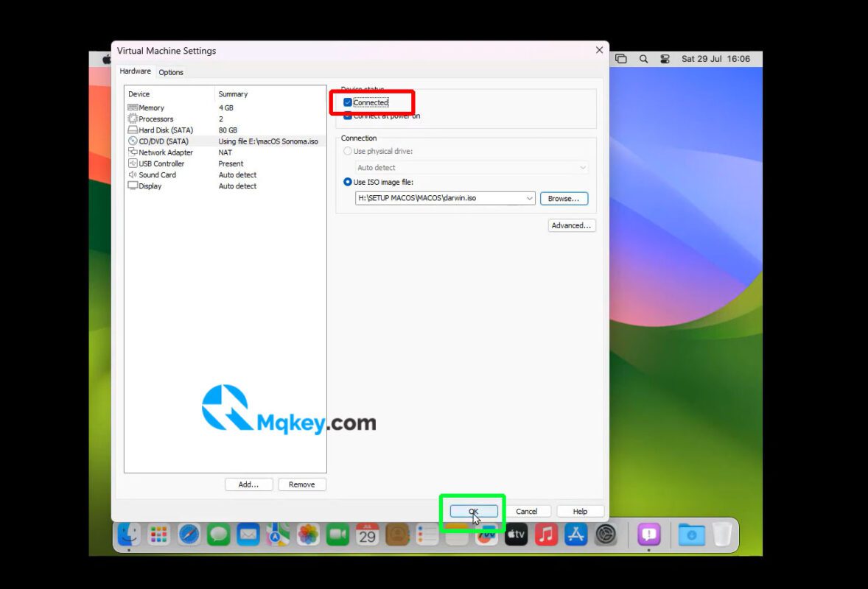Select the Processors device row
The height and width of the screenshot is (589, 868).
point(225,119)
